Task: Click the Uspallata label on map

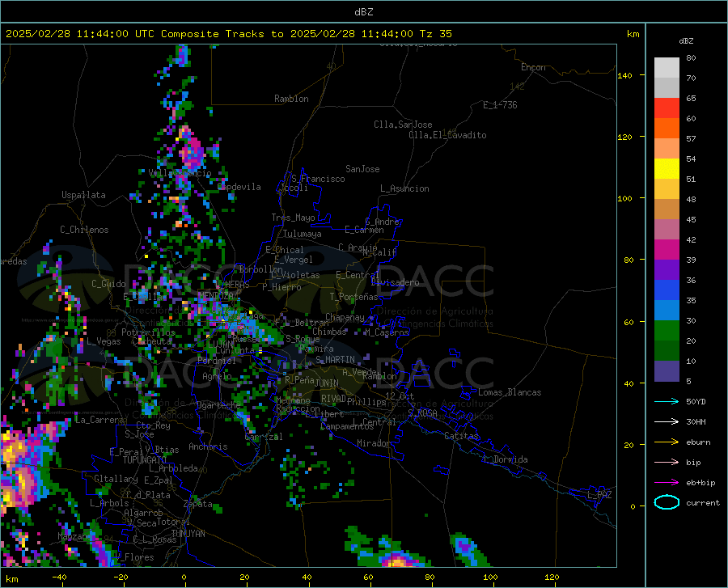Action: (83, 195)
